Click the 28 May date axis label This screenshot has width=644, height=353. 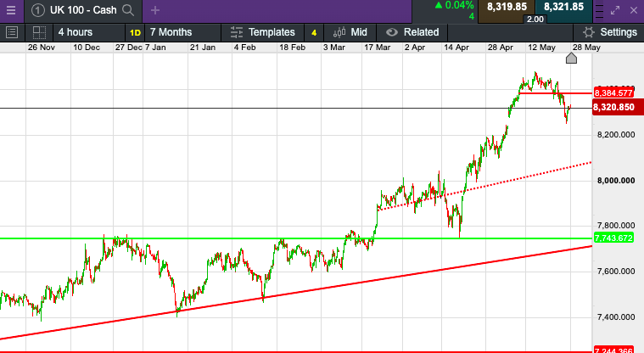click(586, 48)
